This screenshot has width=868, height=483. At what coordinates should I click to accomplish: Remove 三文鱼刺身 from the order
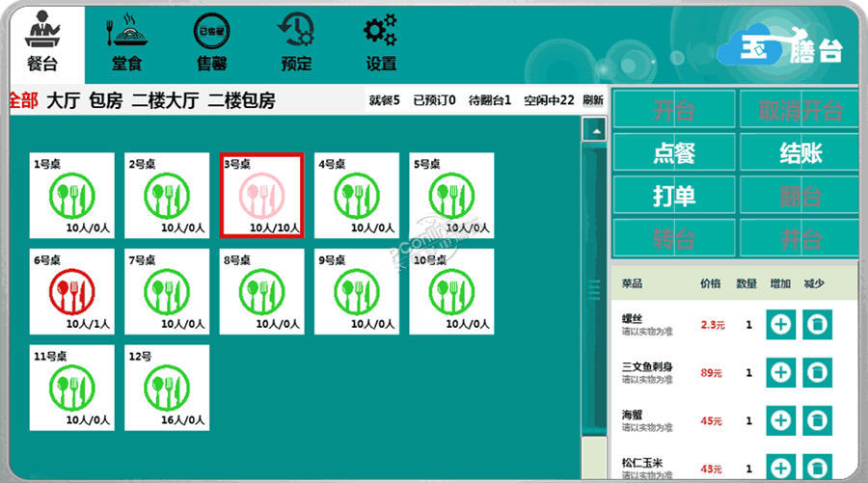[817, 372]
